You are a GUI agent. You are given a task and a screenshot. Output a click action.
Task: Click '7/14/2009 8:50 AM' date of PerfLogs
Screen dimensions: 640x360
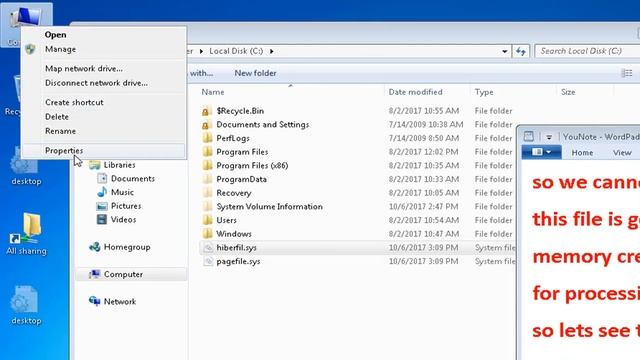click(x=424, y=138)
